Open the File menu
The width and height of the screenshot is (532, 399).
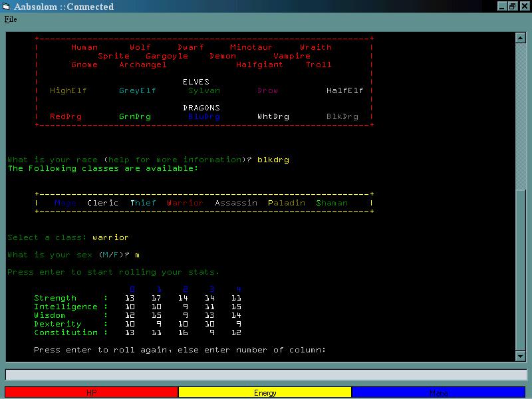tap(11, 19)
